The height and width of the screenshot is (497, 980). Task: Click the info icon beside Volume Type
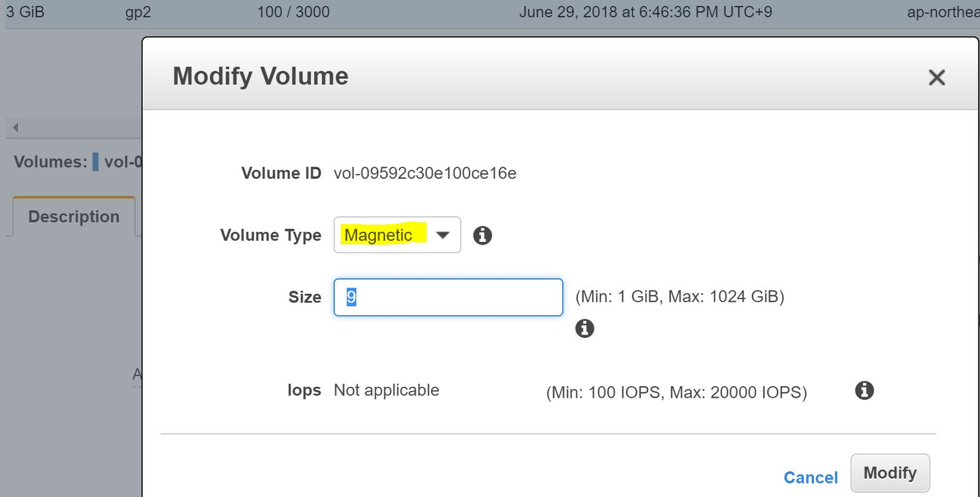coord(483,235)
